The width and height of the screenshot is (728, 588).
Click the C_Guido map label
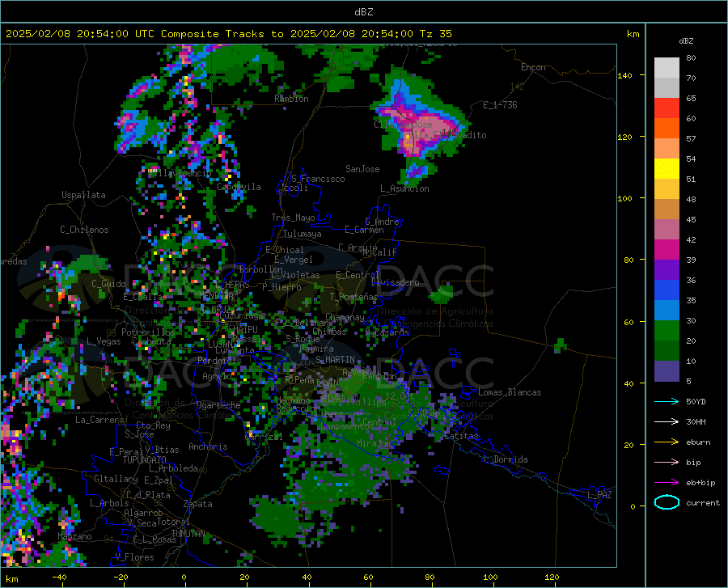108,284
